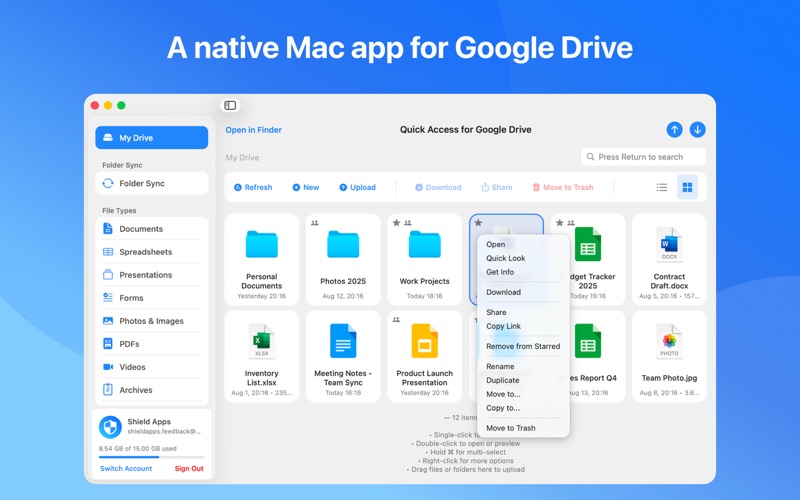The height and width of the screenshot is (500, 800).
Task: Select the Personal Documents folder
Action: tap(262, 259)
